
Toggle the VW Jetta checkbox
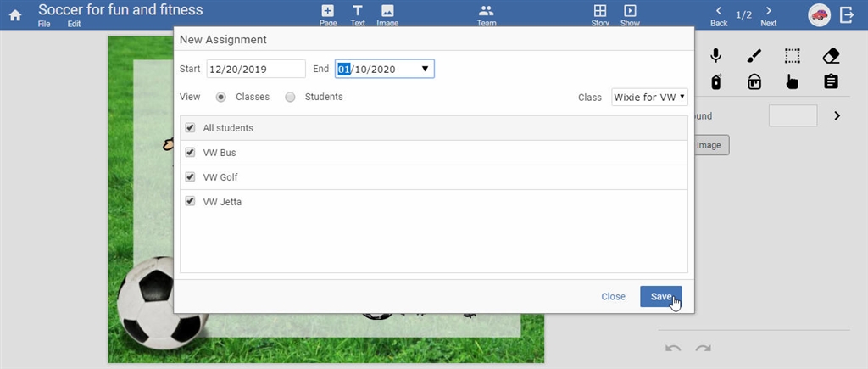click(190, 201)
